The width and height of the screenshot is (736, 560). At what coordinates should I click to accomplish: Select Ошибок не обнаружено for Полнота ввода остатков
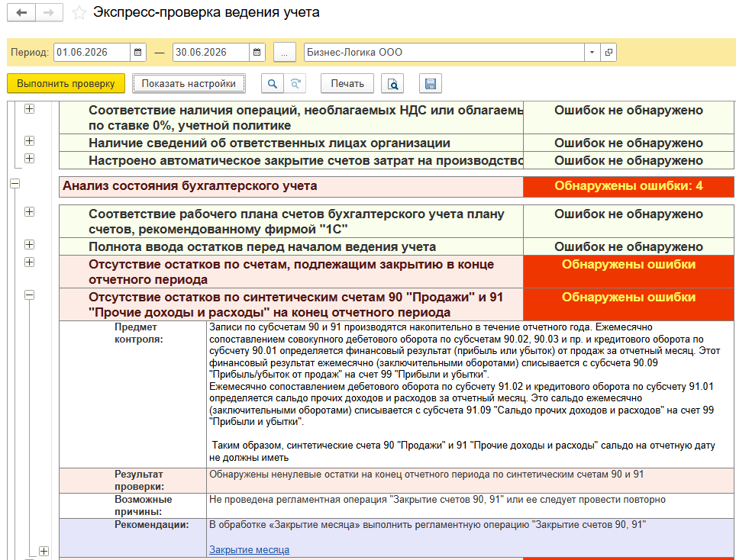pyautogui.click(x=628, y=246)
